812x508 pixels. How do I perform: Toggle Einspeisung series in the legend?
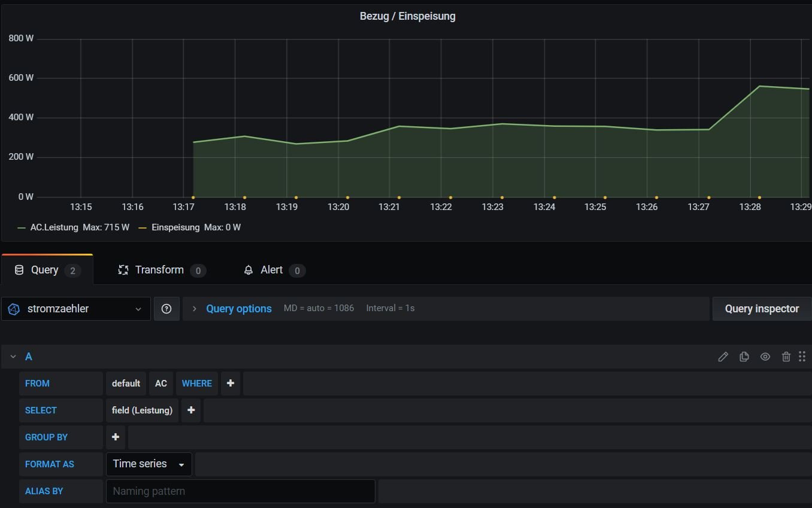click(175, 227)
